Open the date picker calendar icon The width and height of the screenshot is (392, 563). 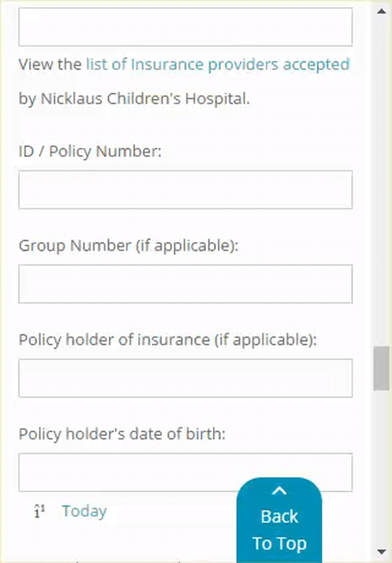(39, 511)
